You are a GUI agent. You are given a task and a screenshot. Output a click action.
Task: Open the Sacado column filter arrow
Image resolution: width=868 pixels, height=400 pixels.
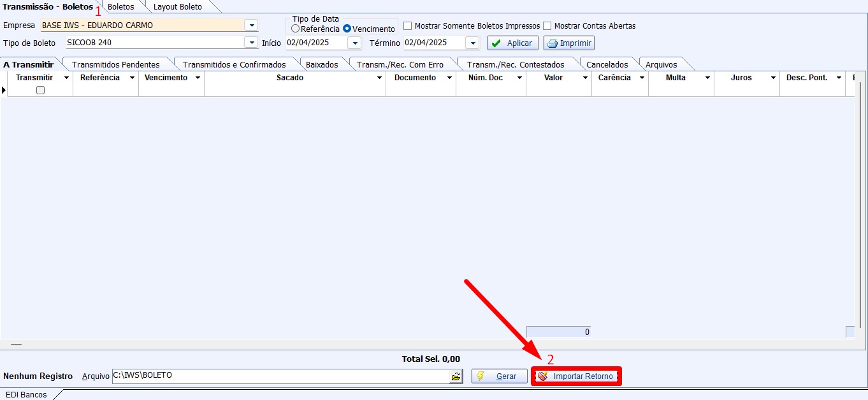tap(379, 78)
